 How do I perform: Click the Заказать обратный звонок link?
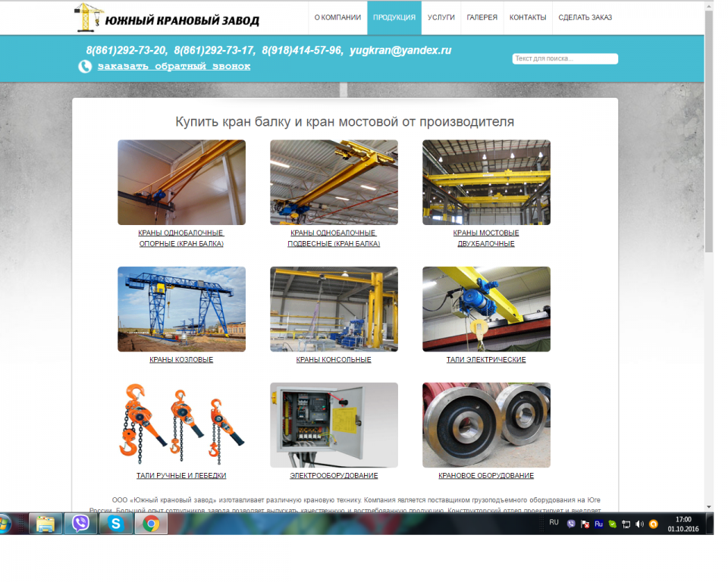click(174, 67)
